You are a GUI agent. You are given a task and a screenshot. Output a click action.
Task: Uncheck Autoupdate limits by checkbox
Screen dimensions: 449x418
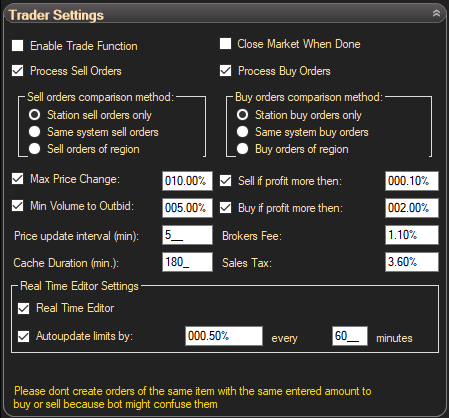(23, 336)
